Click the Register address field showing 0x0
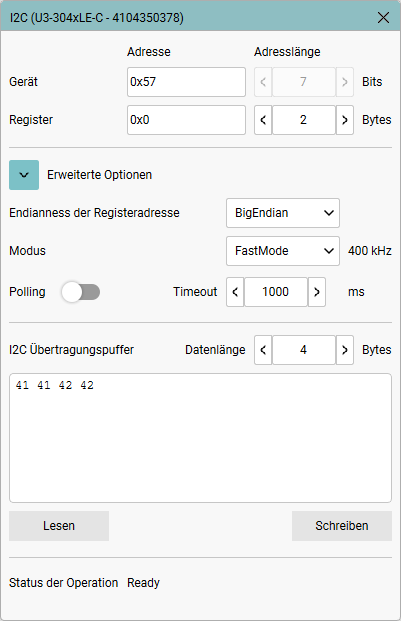Image resolution: width=401 pixels, height=621 pixels. click(x=186, y=120)
